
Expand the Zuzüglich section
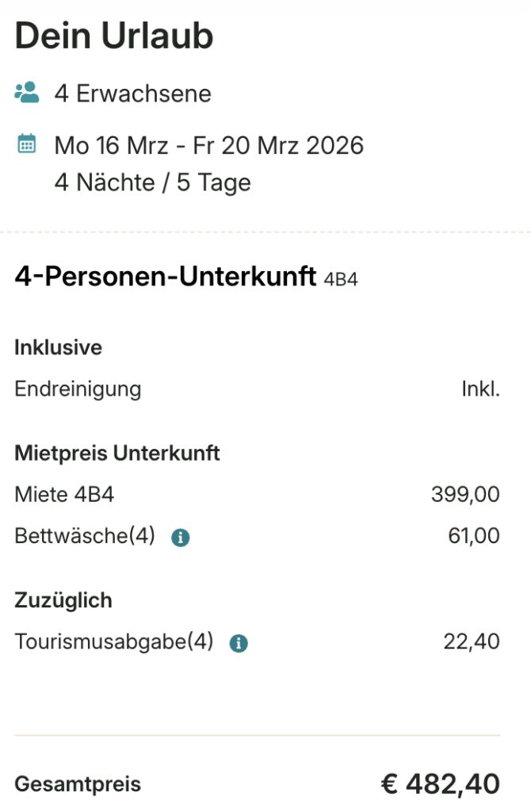(63, 600)
